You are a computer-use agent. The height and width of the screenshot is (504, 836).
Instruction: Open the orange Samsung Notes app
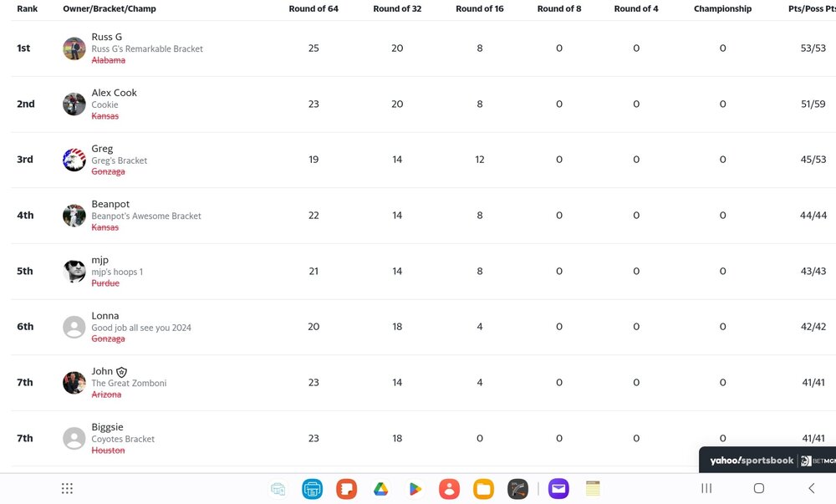point(347,489)
